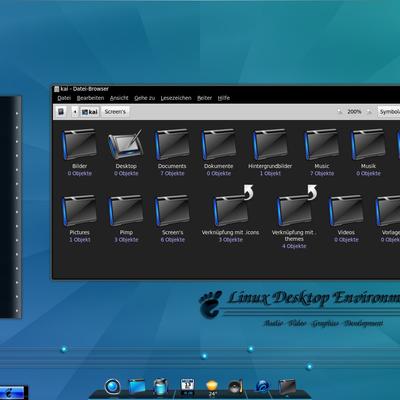400x400 pixels.
Task: Click the file browser window title icon
Action: click(x=56, y=89)
